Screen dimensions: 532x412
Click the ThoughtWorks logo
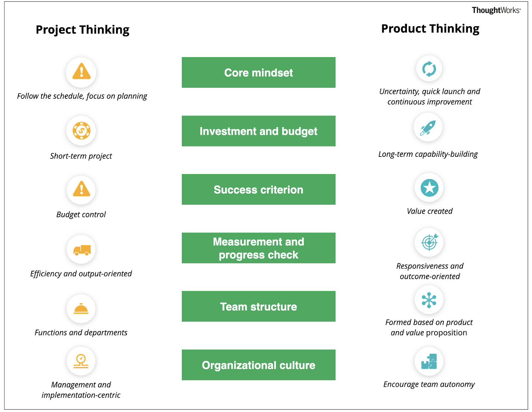click(496, 10)
